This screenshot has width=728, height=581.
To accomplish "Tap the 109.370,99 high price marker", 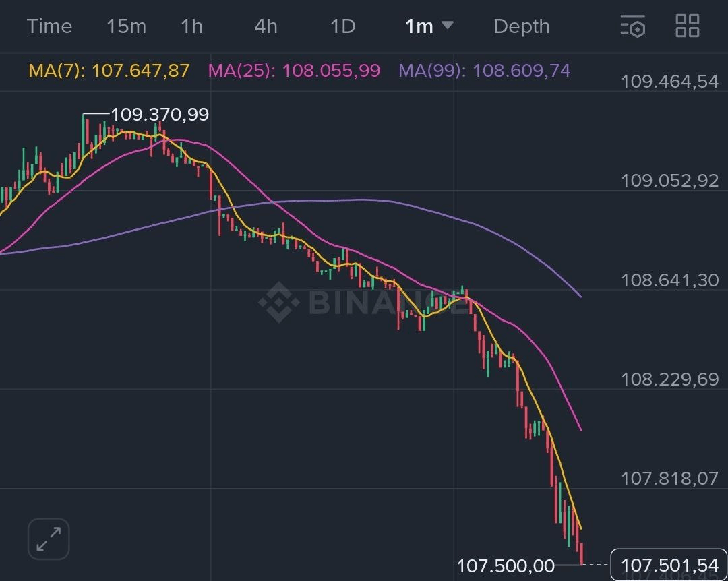I will tap(160, 115).
